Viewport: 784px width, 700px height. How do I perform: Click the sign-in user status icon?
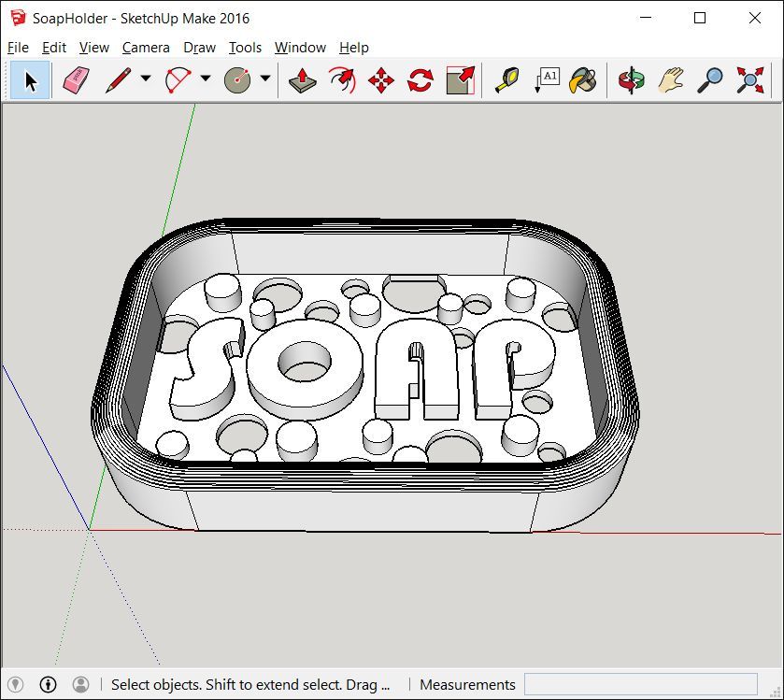81,685
